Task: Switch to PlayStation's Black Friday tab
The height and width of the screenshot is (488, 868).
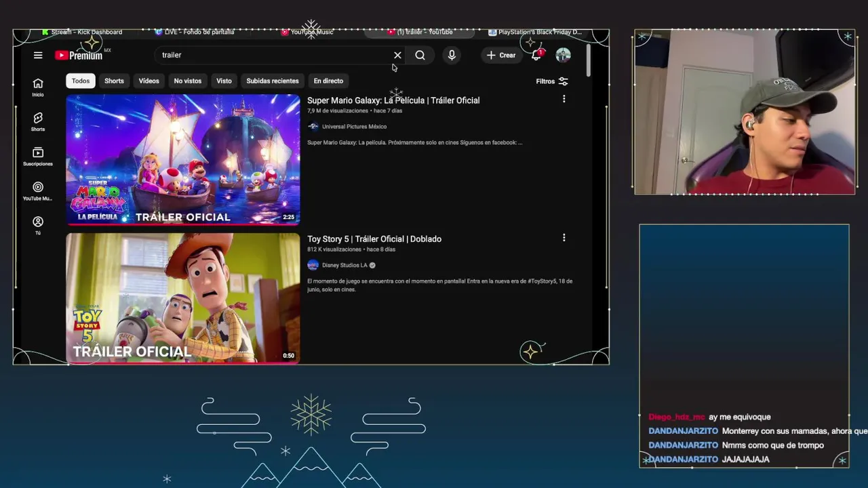Action: click(536, 32)
